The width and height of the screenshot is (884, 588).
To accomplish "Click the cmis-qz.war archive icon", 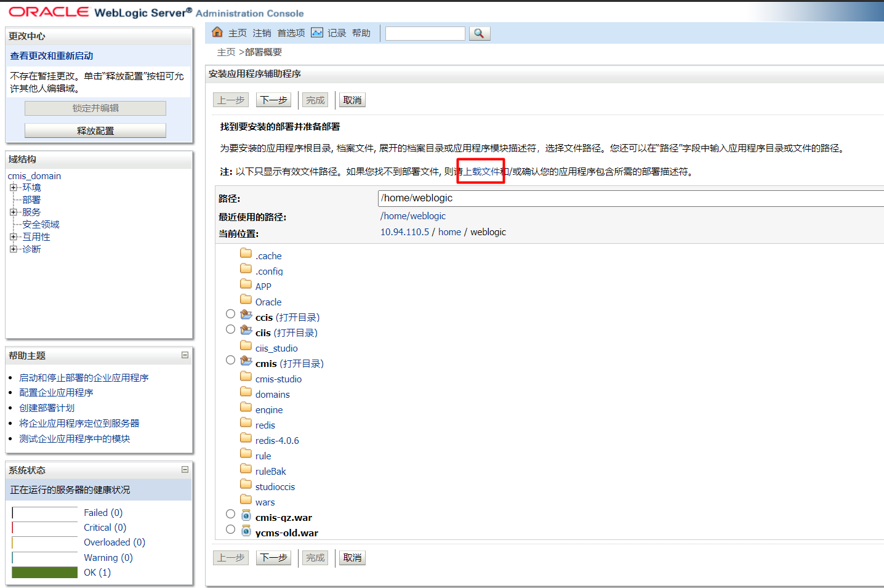I will [x=246, y=515].
